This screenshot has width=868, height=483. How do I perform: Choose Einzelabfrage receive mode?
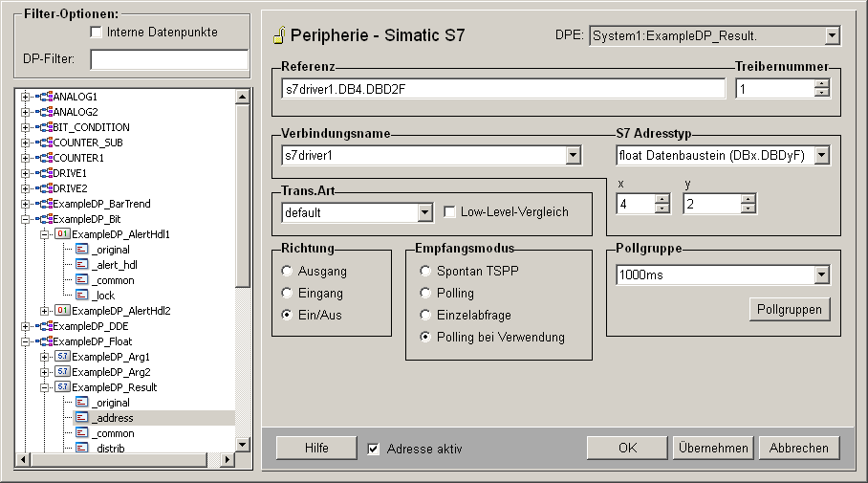[425, 315]
